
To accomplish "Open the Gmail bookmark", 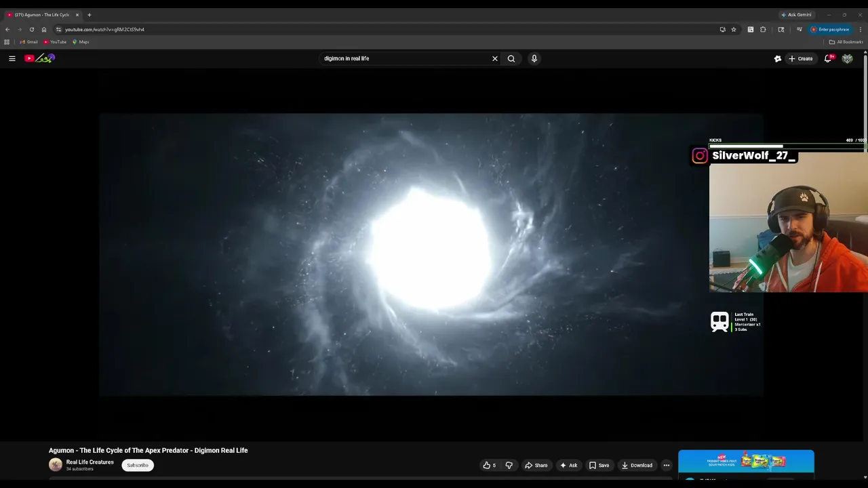I will click(x=28, y=42).
